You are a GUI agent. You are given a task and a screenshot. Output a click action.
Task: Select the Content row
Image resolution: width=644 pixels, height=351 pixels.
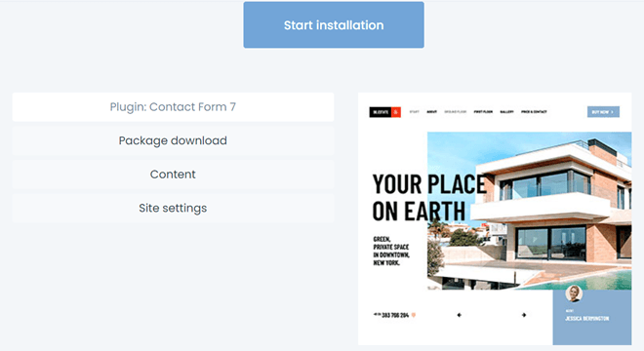(173, 175)
